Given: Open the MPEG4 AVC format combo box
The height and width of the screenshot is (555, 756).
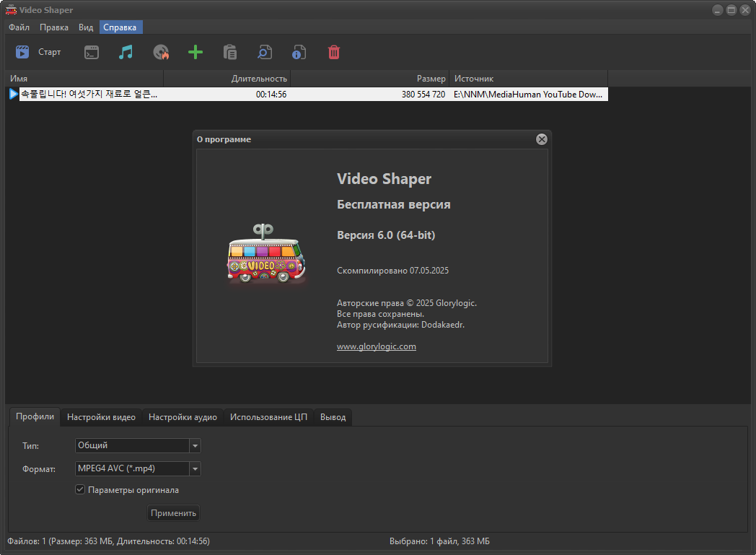Looking at the screenshot, I should click(x=138, y=468).
